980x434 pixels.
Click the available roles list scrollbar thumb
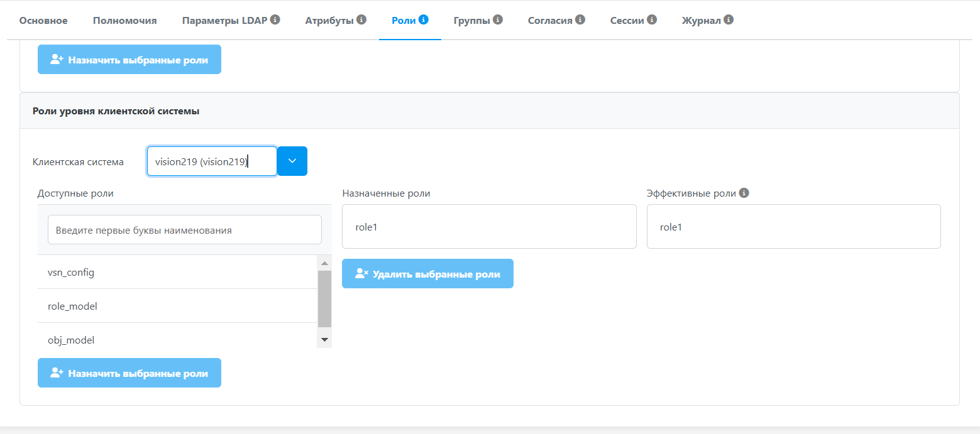[324, 298]
